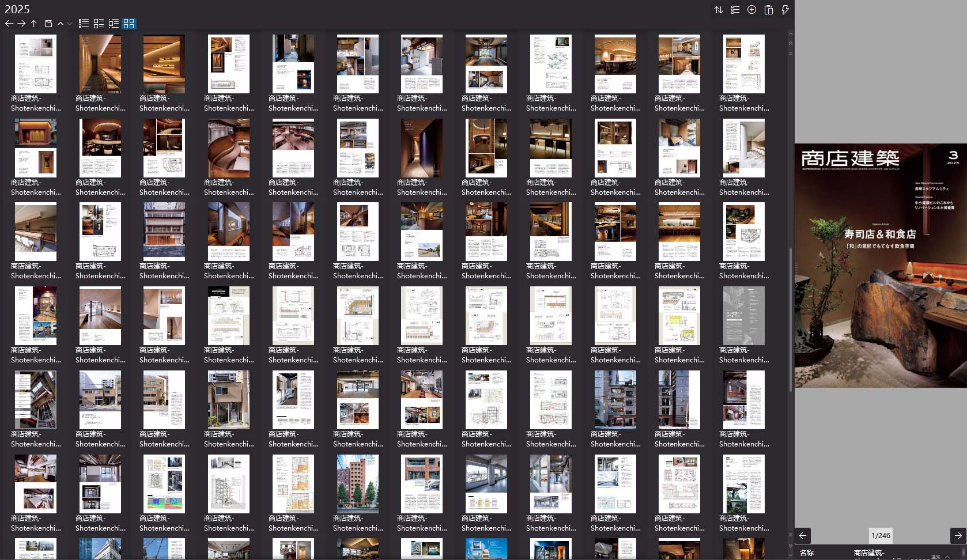The height and width of the screenshot is (560, 967).
Task: Go up to the parent folder
Action: [x=34, y=24]
